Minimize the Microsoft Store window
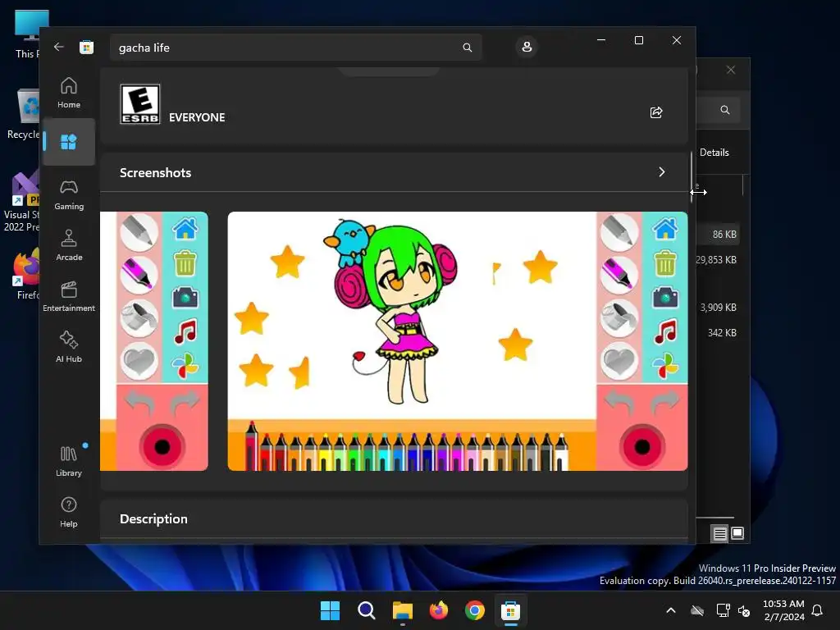The width and height of the screenshot is (840, 630). pyautogui.click(x=601, y=40)
